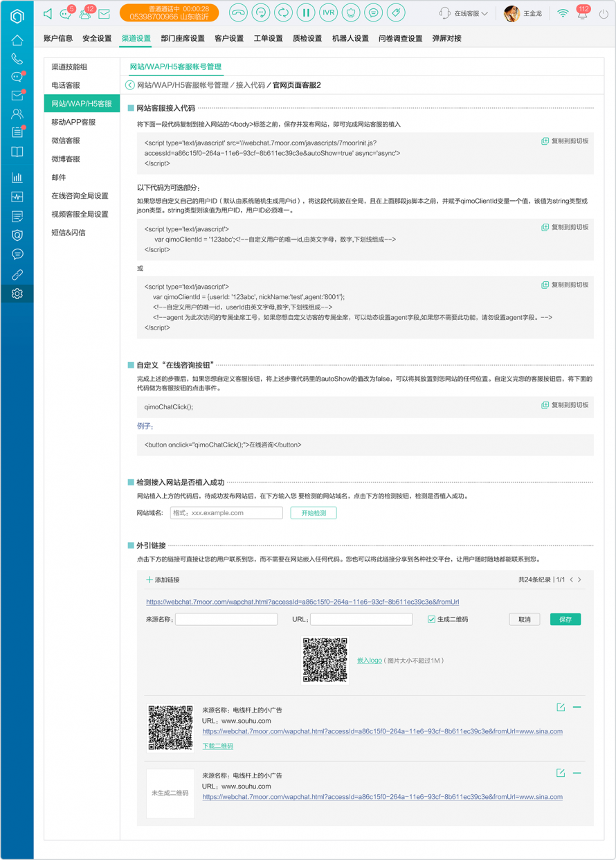Open the phone section in left sidebar
Image resolution: width=616 pixels, height=860 pixels.
coord(17,59)
